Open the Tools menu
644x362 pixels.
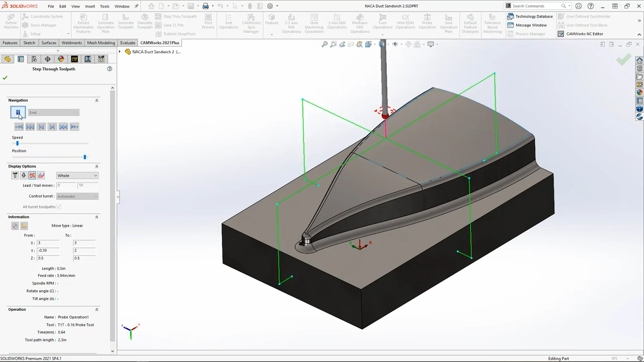point(105,6)
